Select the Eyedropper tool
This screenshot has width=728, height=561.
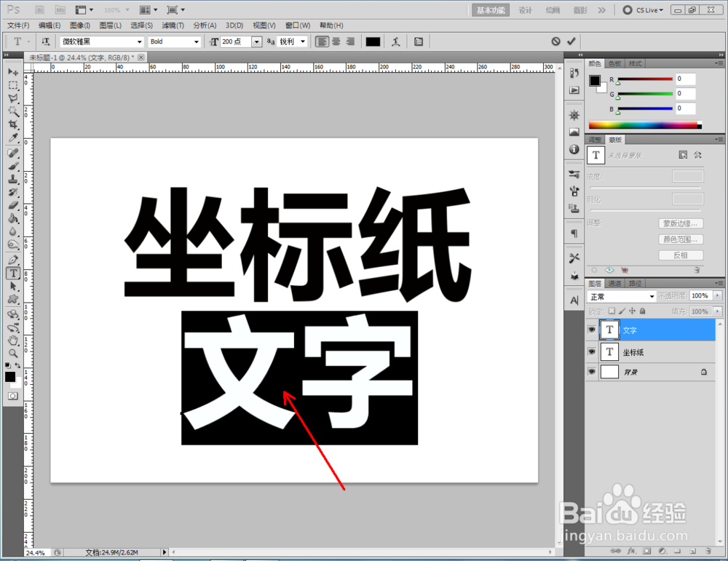12,136
